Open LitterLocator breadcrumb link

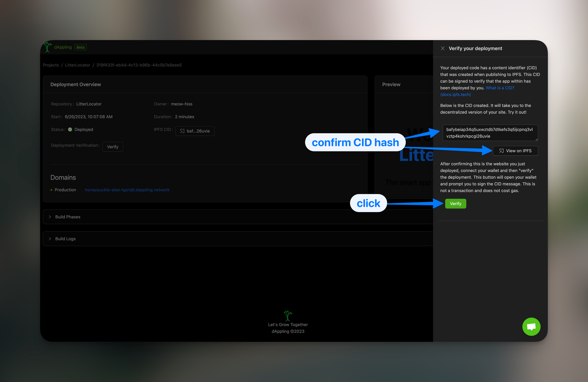(x=77, y=65)
